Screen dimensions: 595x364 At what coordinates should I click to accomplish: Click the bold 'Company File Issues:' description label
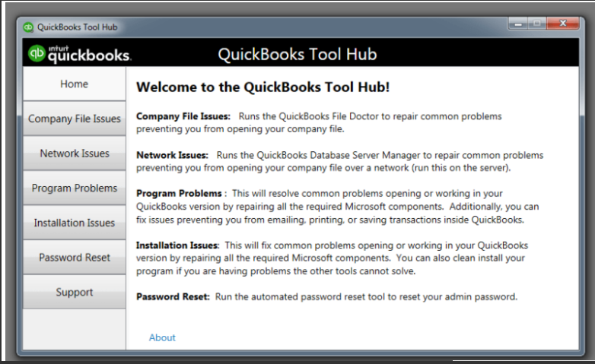coord(183,116)
